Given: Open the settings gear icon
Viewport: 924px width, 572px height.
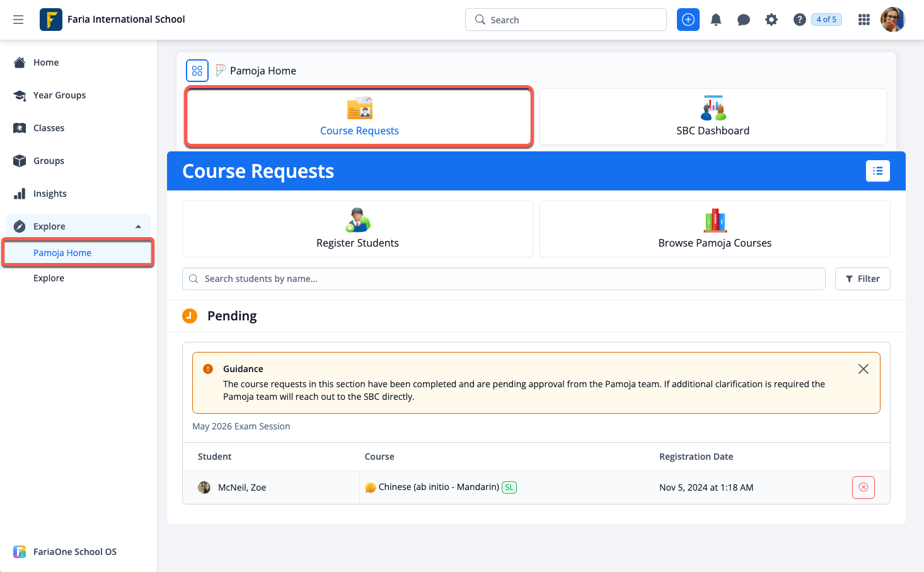Looking at the screenshot, I should click(771, 20).
